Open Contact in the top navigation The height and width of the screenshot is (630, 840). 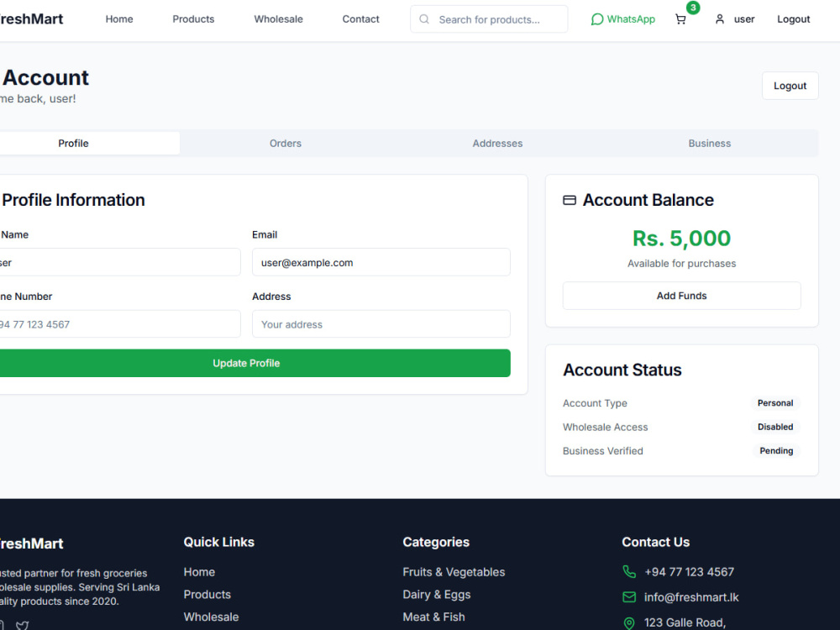[360, 19]
